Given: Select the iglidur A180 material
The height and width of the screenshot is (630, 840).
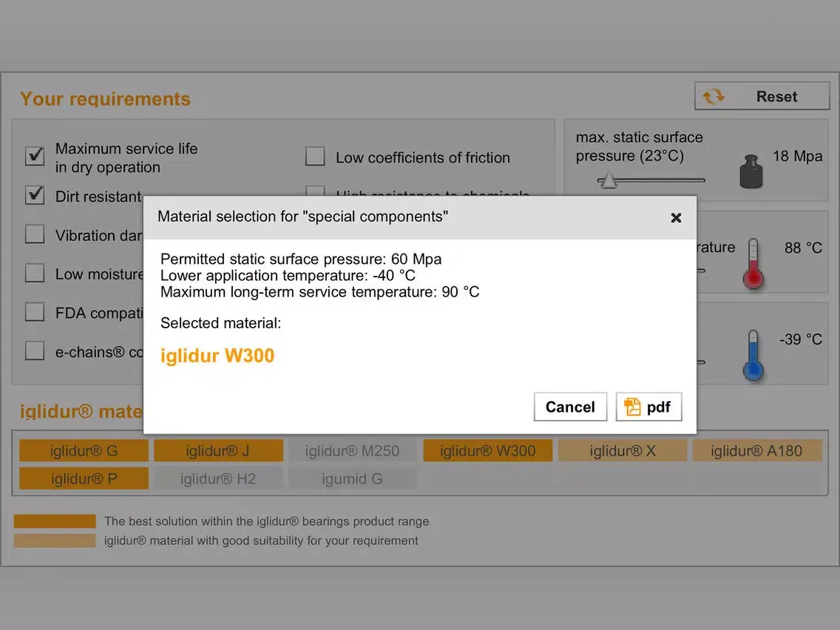Looking at the screenshot, I should click(757, 451).
